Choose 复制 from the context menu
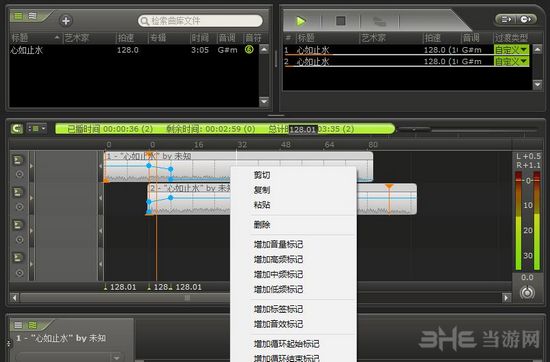 (262, 190)
